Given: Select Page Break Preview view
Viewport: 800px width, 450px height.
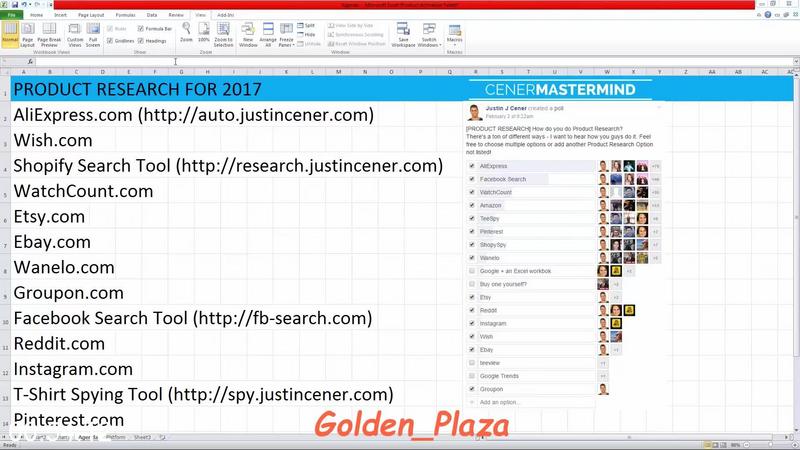Looking at the screenshot, I should point(49,34).
